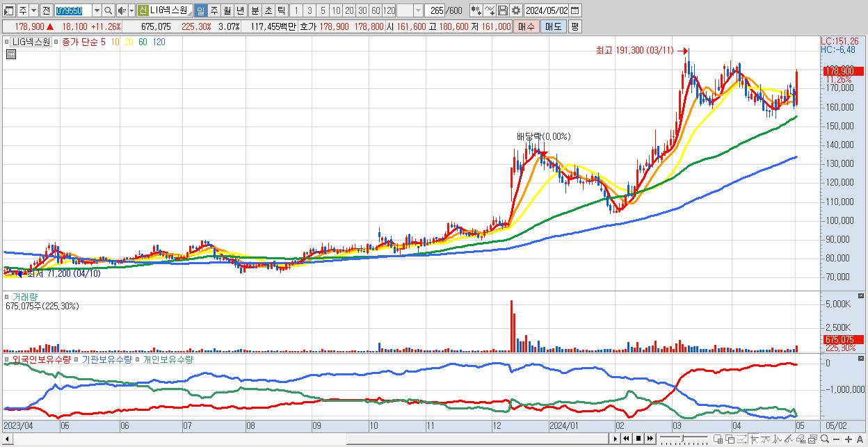
Task: Click the play button in bottom toolbar
Action: click(x=616, y=439)
